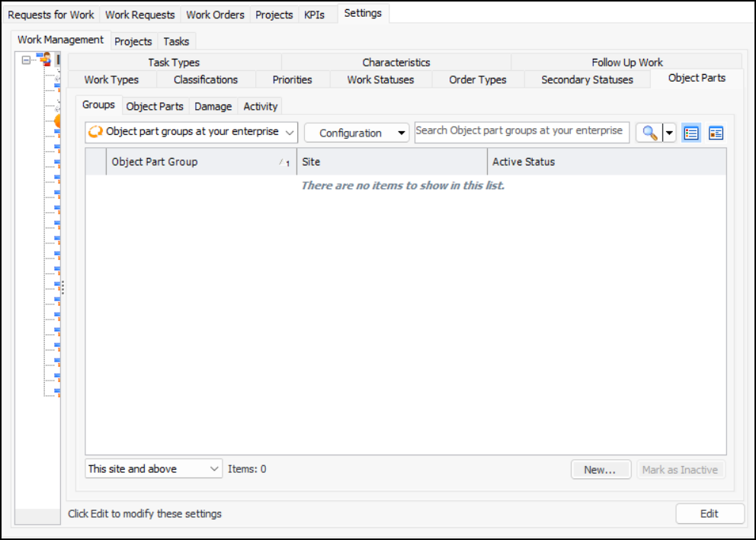Switch to Task Types tab
This screenshot has width=756, height=540.
click(174, 63)
